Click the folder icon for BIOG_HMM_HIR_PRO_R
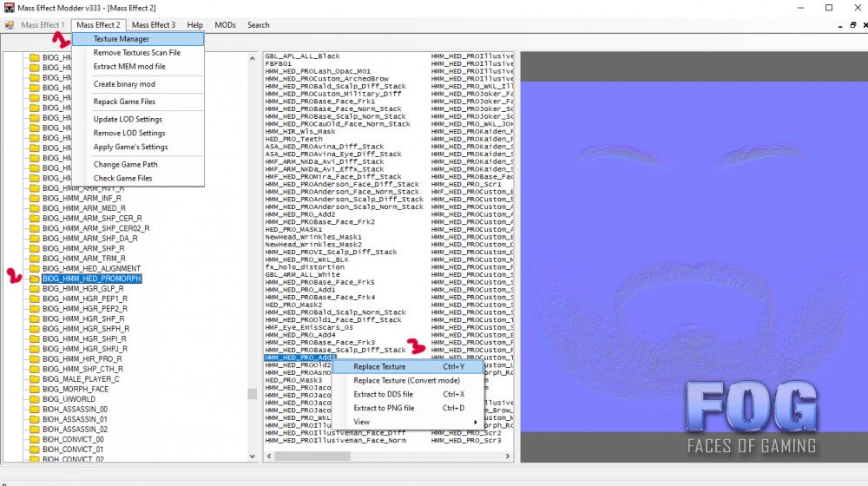Screen dimensions: 868x486 (x=35, y=358)
